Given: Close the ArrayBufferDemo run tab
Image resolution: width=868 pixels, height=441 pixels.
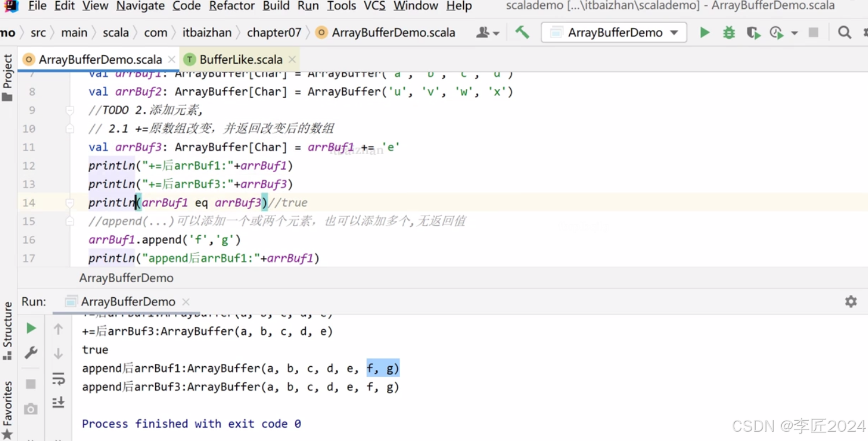Looking at the screenshot, I should (x=185, y=302).
